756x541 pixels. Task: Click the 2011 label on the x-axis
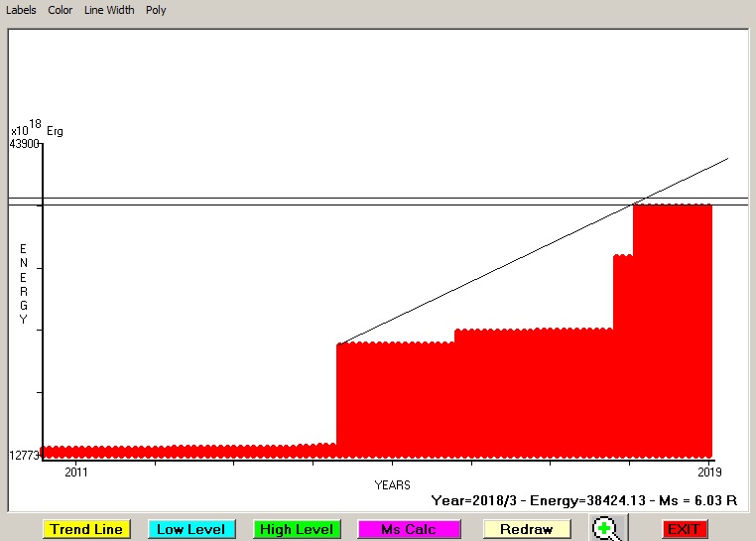[76, 473]
